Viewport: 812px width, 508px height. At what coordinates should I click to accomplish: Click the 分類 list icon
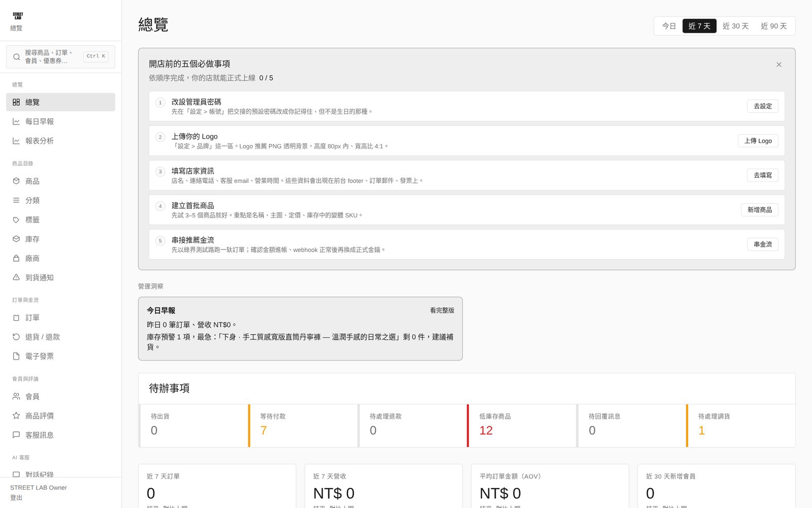[x=16, y=200]
